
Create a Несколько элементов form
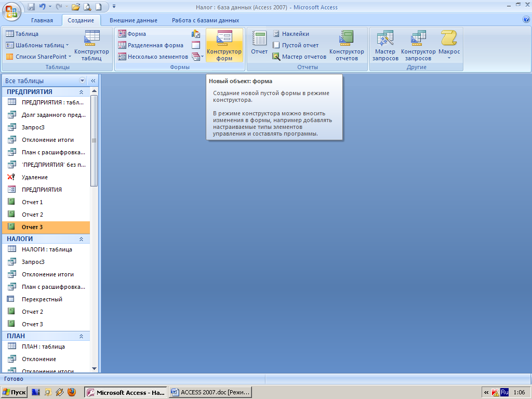tap(153, 57)
